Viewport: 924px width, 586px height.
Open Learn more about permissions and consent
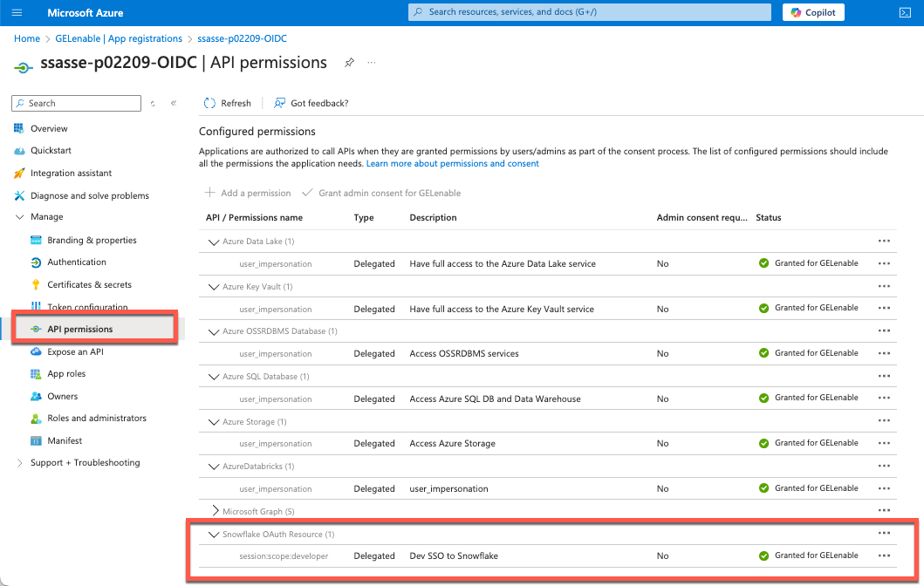[452, 164]
